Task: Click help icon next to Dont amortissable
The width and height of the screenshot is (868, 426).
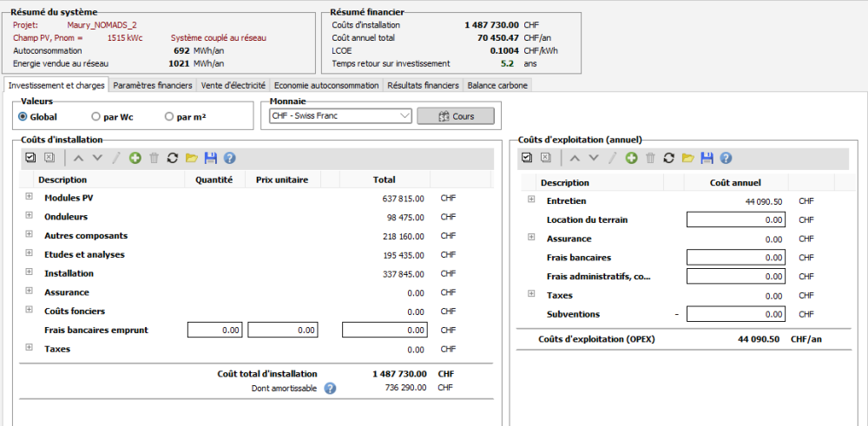Action: coord(330,388)
